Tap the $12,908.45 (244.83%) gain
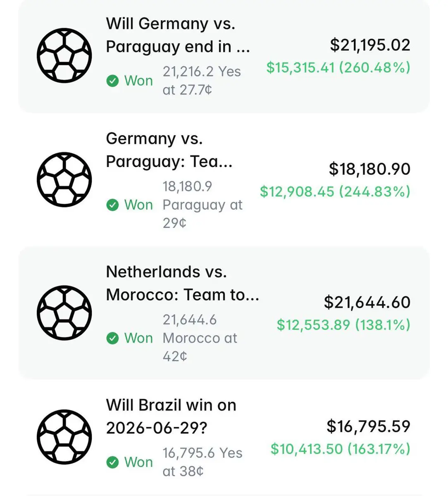The width and height of the screenshot is (448, 496). tap(335, 191)
